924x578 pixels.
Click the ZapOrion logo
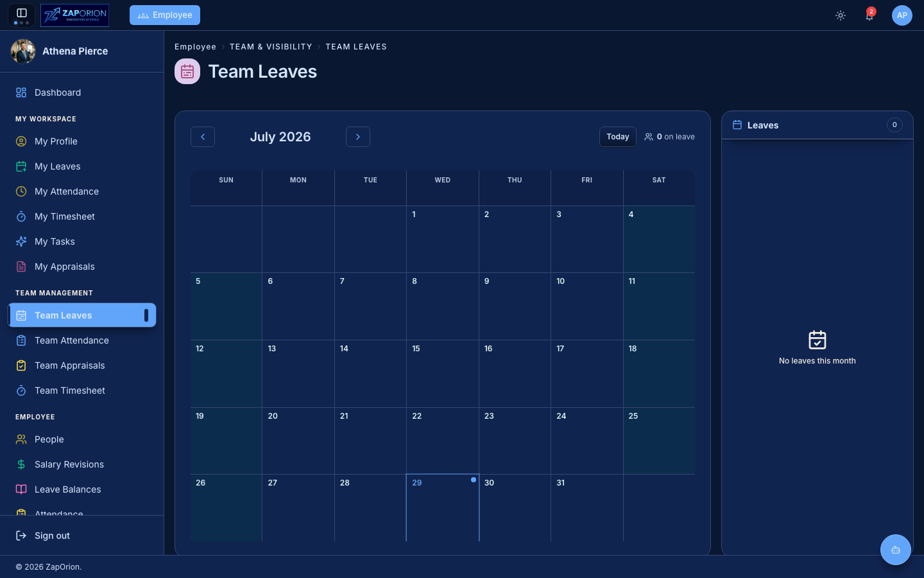pos(74,15)
